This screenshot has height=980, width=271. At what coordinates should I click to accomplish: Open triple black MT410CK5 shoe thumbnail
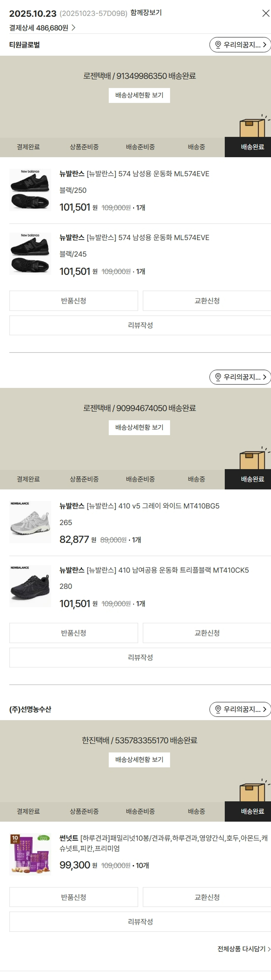[30, 586]
